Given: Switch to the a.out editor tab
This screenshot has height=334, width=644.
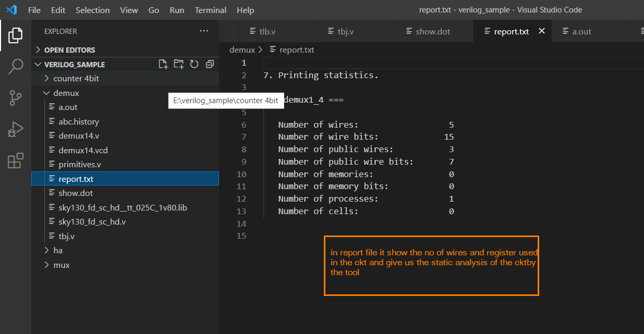Looking at the screenshot, I should pyautogui.click(x=590, y=31).
